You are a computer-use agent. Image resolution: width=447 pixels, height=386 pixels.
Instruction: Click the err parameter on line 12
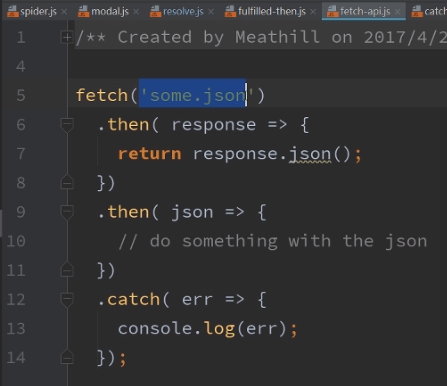click(197, 300)
